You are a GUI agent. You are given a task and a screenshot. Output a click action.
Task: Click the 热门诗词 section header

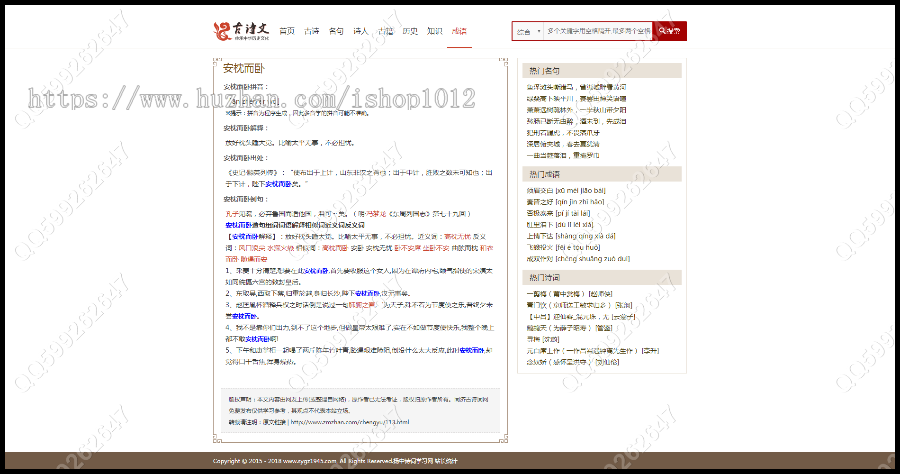click(x=545, y=277)
